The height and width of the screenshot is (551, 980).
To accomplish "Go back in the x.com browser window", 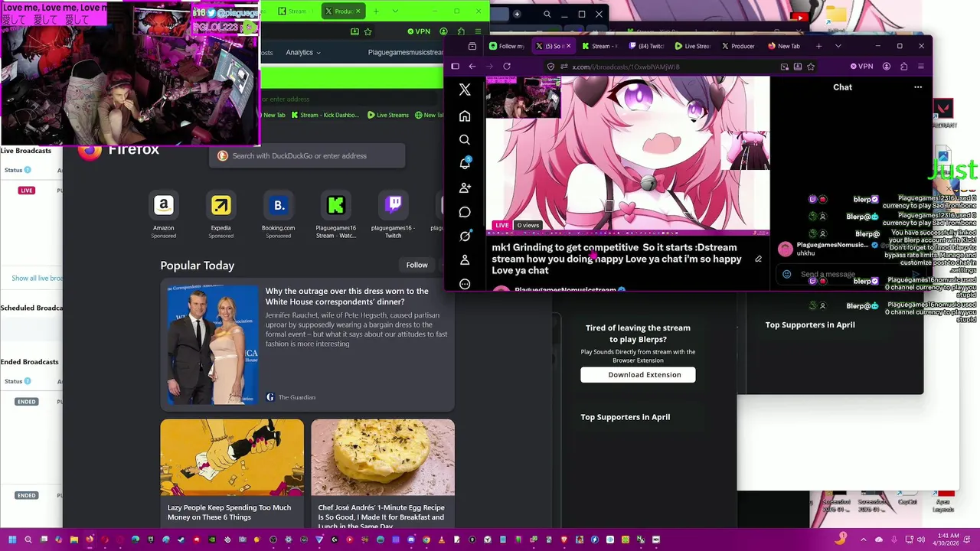I will click(472, 67).
